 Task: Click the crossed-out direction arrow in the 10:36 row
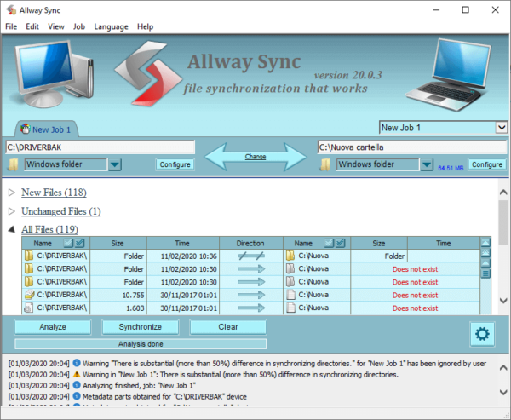pos(251,256)
